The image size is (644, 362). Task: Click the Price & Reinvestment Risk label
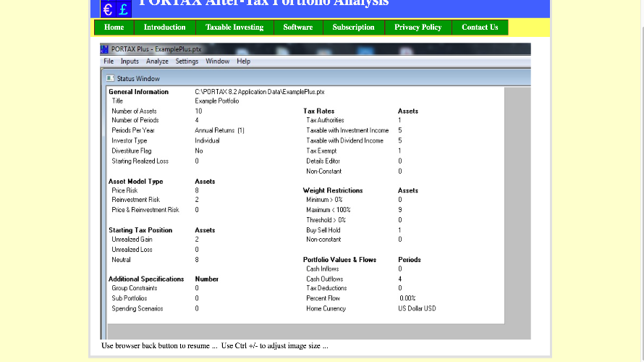[x=145, y=209]
